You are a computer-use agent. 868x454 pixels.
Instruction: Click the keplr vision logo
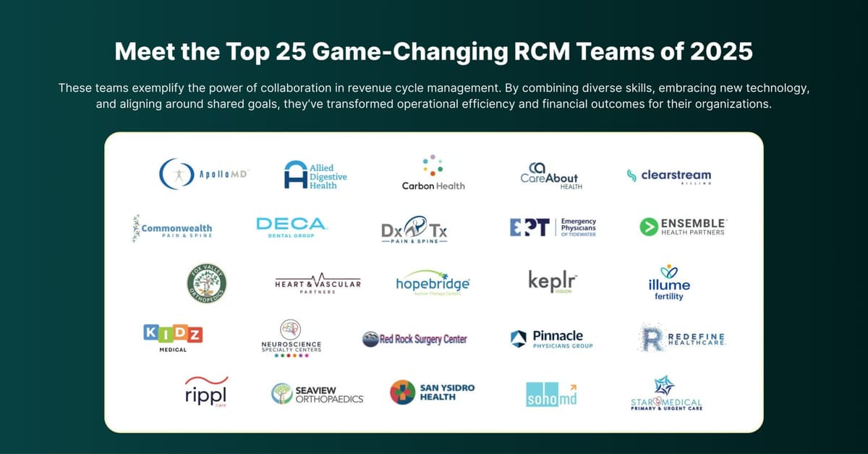pos(553,282)
